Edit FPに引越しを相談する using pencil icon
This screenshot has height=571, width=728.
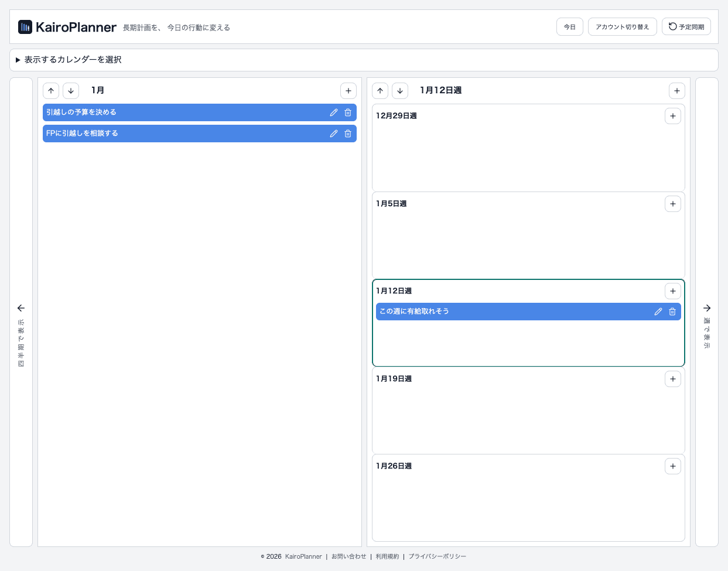point(333,133)
